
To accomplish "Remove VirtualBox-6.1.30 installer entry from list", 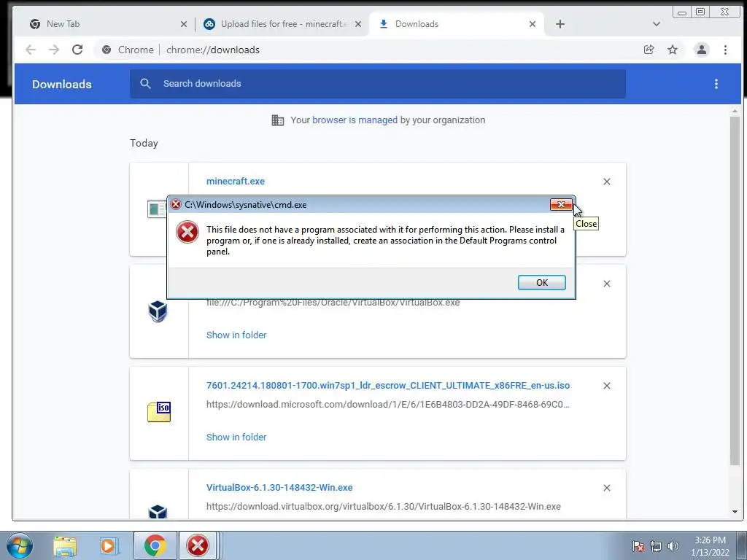I will [x=606, y=488].
